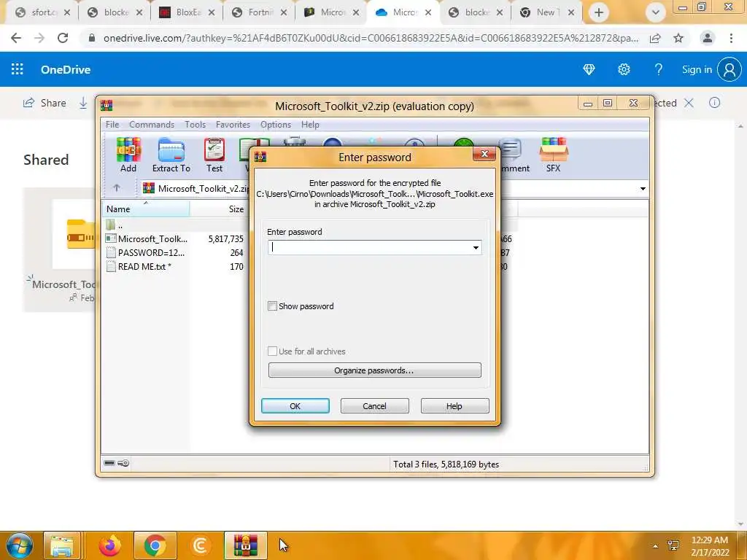This screenshot has width=747, height=560.
Task: Open Chrome profile avatar
Action: (708, 38)
